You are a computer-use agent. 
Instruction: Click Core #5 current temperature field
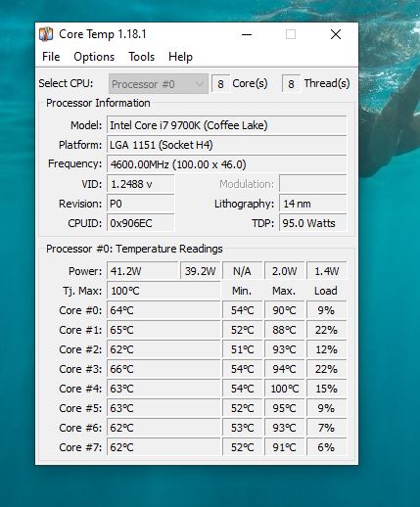[163, 408]
